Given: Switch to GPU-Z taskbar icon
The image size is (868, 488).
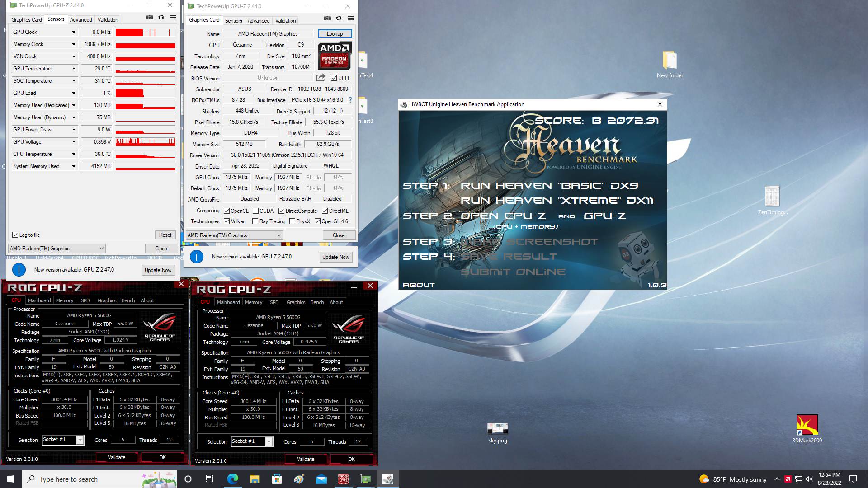Looking at the screenshot, I should tap(365, 479).
